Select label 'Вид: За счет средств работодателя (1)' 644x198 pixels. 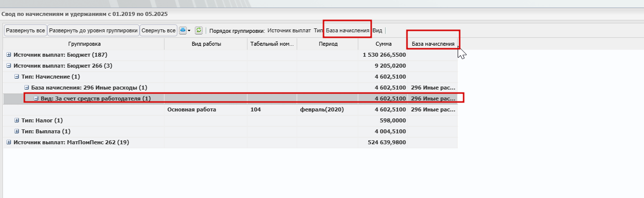click(x=96, y=99)
